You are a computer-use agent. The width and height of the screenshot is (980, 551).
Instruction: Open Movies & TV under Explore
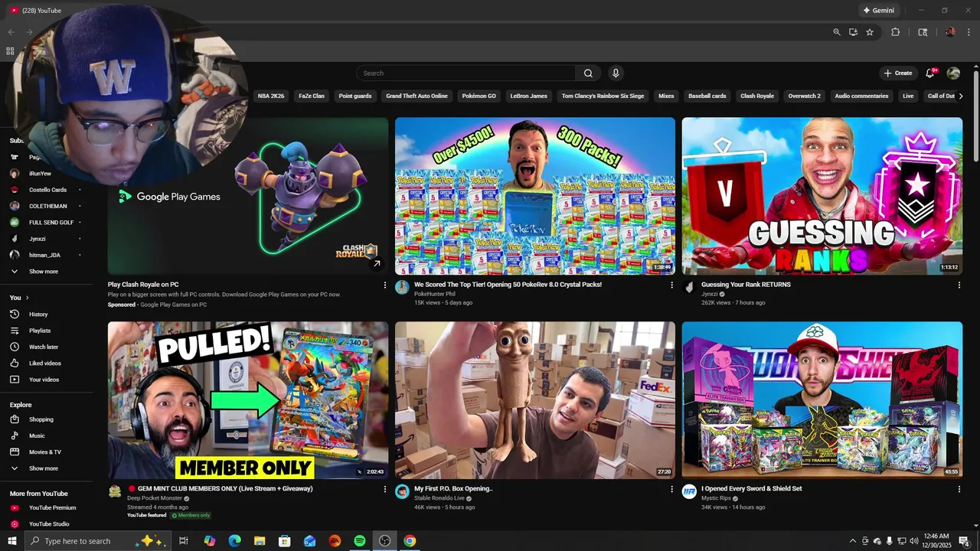(46, 452)
